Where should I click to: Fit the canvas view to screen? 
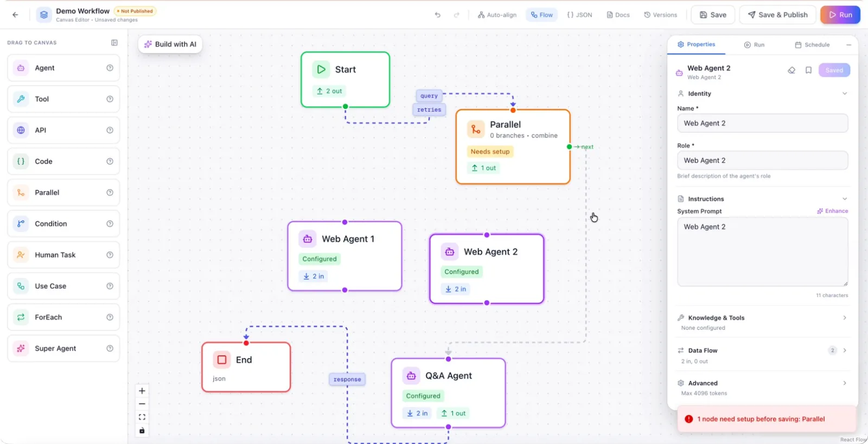click(x=142, y=417)
